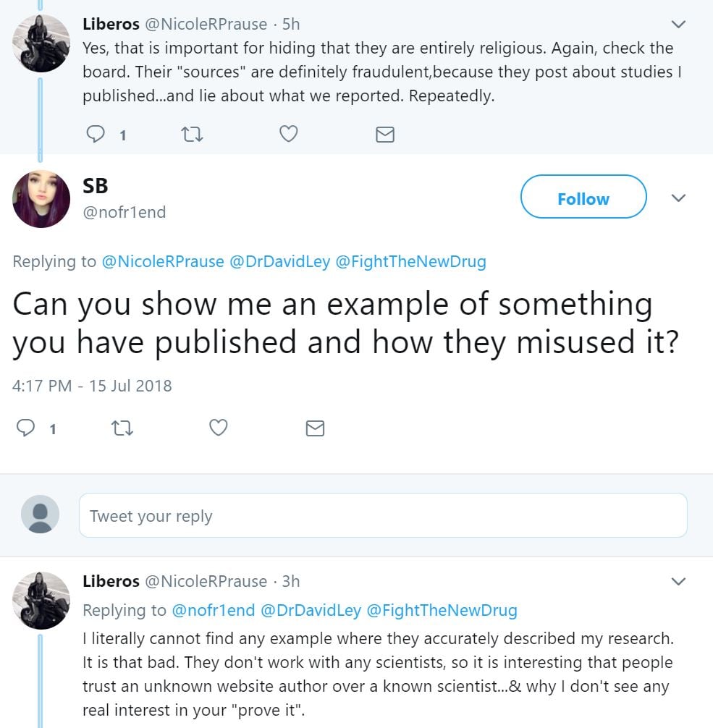The image size is (713, 728).
Task: Open @FightTheNewDrug mention in SB's tweet
Action: click(410, 262)
